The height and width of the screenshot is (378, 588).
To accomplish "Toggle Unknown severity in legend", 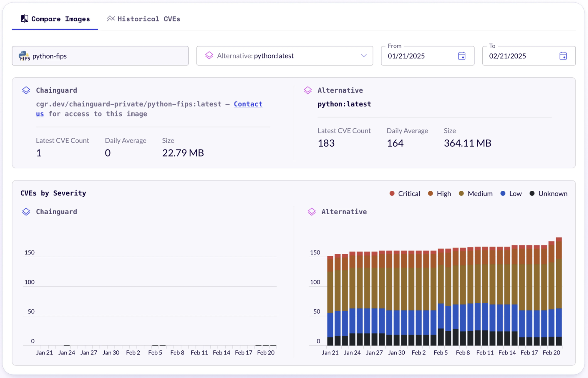I will 548,194.
